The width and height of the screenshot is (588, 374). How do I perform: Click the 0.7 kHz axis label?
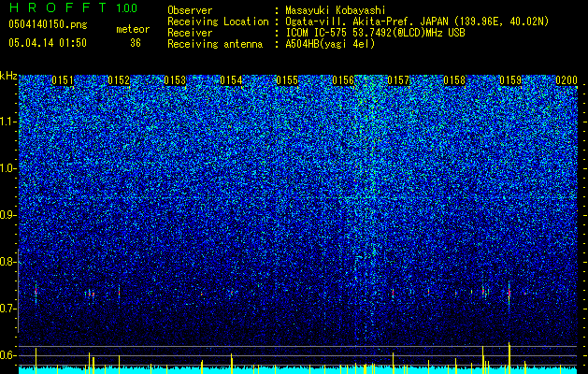(x=7, y=309)
